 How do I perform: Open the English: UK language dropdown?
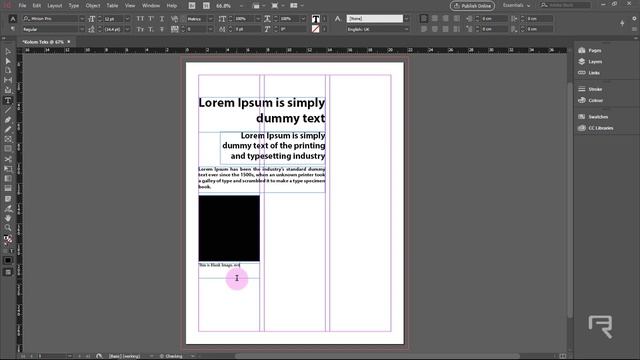click(406, 29)
